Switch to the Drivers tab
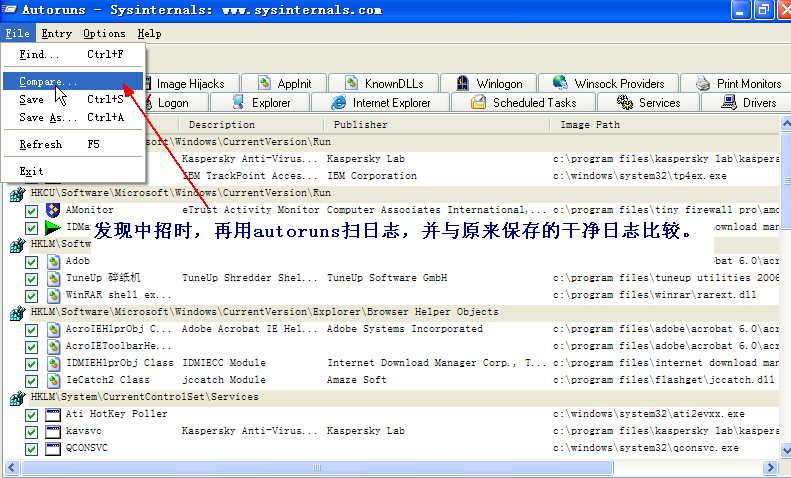 coord(748,103)
